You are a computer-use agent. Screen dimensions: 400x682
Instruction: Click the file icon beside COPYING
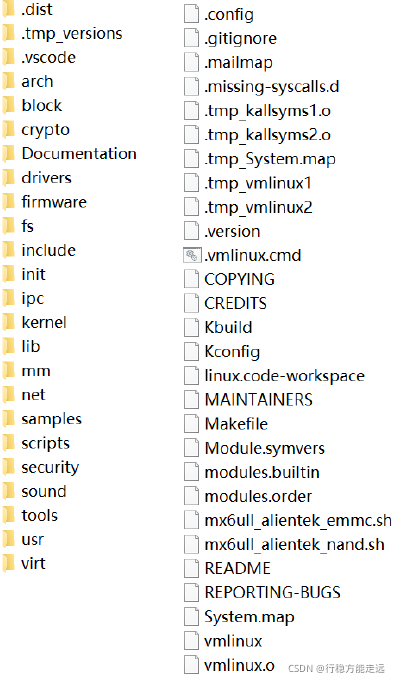tap(191, 279)
